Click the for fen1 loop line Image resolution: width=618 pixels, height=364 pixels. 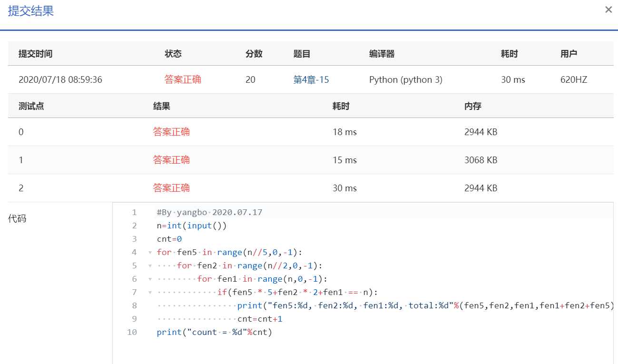(262, 279)
